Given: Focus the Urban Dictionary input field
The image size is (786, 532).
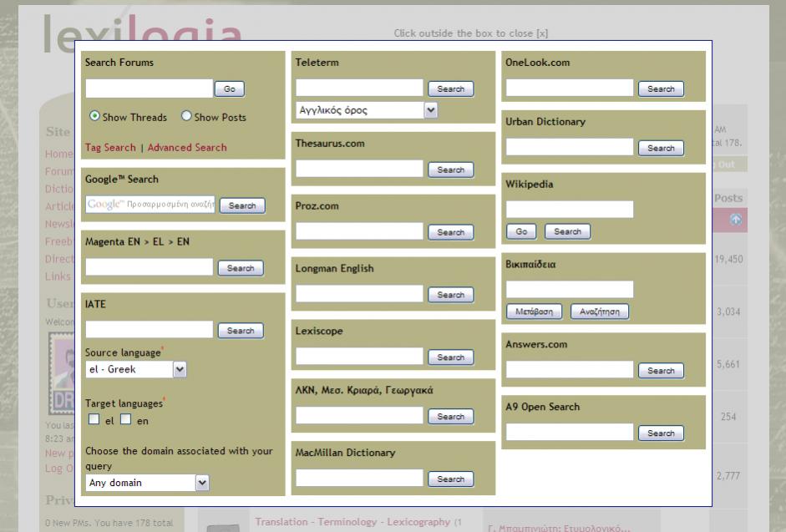Looking at the screenshot, I should [570, 147].
